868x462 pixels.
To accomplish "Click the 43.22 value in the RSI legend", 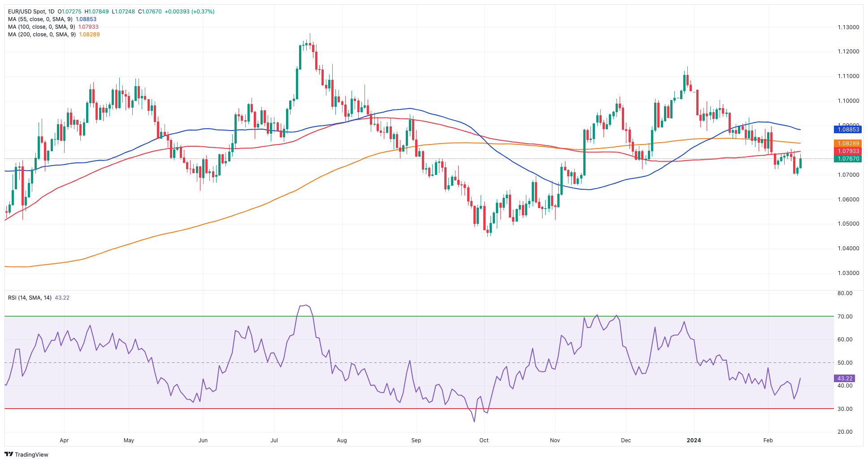I will click(x=62, y=298).
